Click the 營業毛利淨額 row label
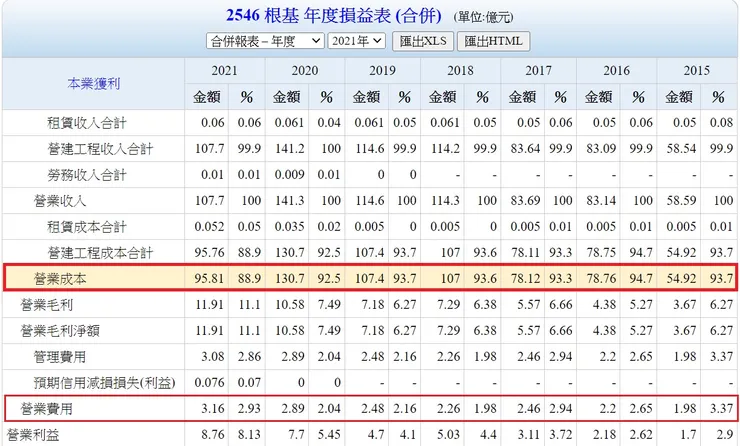740x446 pixels. [x=60, y=331]
